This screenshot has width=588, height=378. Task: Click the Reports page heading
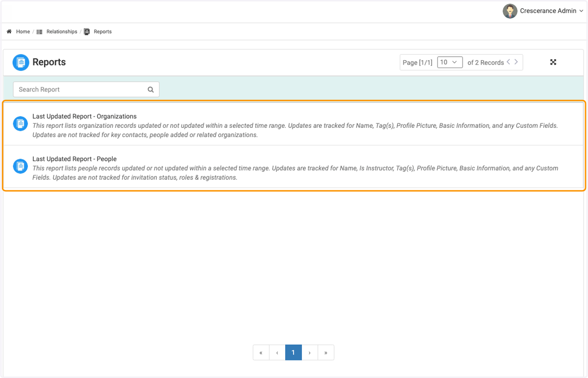coord(49,62)
